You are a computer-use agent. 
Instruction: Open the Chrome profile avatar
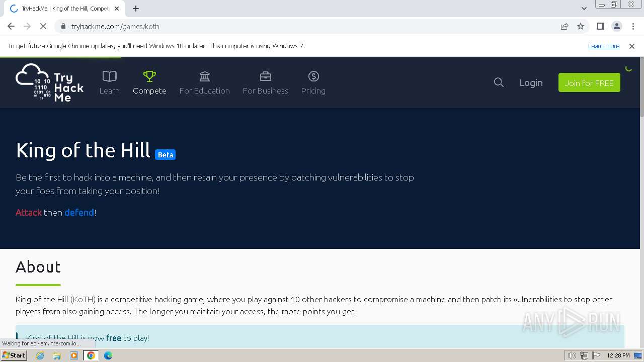(x=616, y=26)
